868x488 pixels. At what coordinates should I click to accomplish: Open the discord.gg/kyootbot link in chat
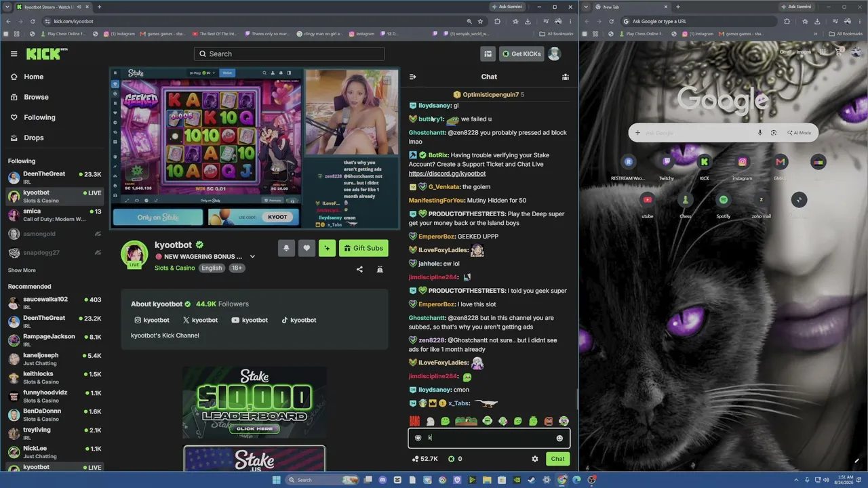(447, 174)
